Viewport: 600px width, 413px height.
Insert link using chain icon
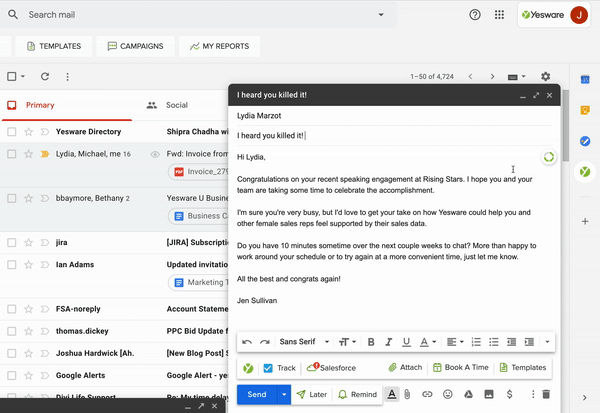[x=427, y=395]
